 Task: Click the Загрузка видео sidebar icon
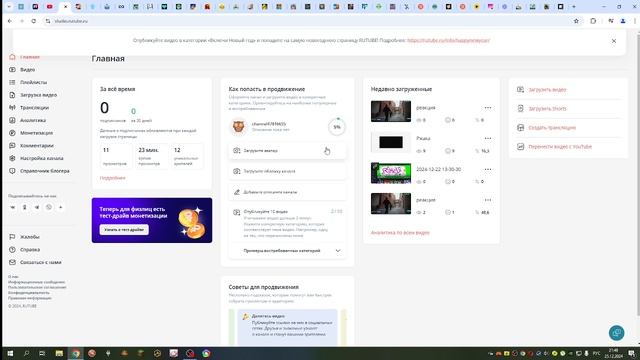coord(12,95)
